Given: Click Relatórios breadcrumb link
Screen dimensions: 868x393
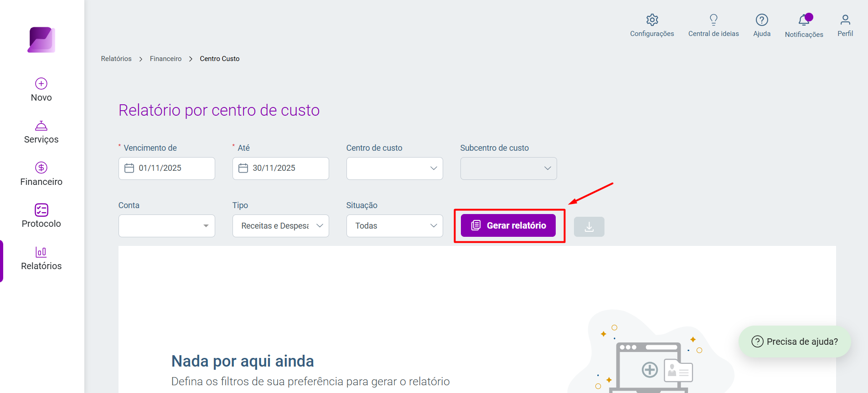Looking at the screenshot, I should pyautogui.click(x=116, y=59).
